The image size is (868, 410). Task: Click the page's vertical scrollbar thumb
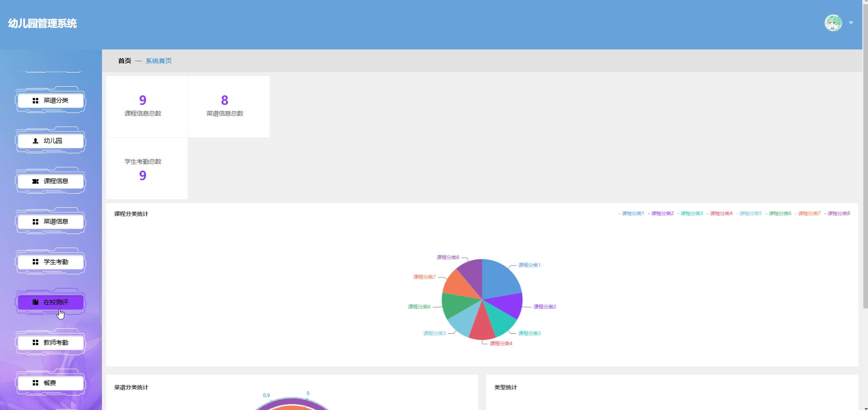865,156
